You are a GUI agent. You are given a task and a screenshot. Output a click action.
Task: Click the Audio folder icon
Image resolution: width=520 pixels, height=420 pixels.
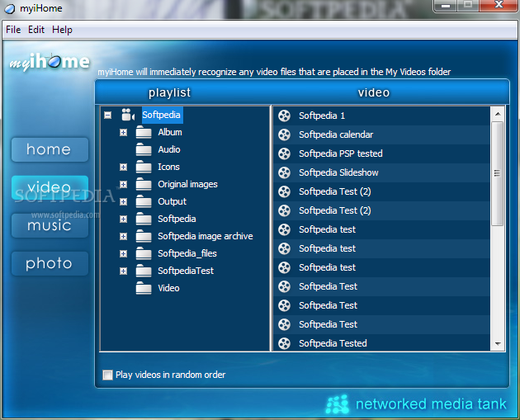pos(144,149)
